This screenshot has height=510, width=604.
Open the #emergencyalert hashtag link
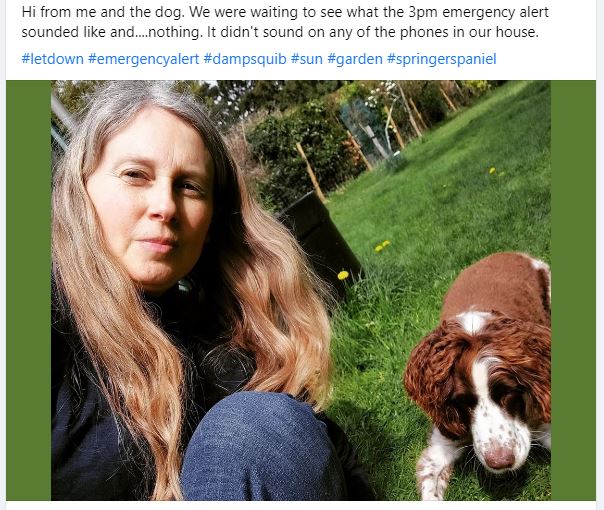point(143,59)
